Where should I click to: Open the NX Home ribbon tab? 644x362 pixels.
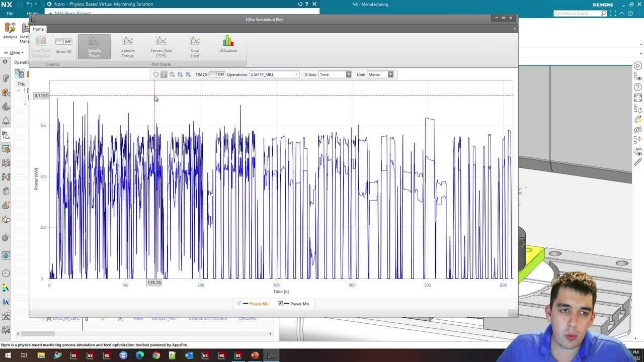[x=32, y=14]
